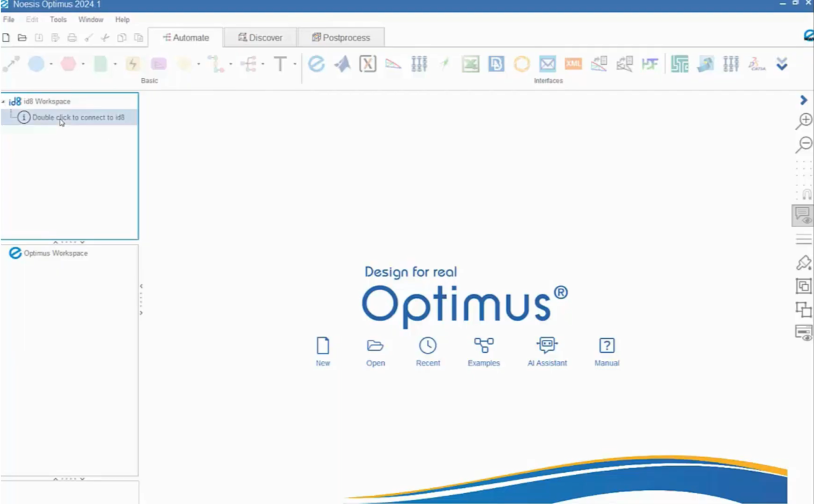Screen dimensions: 814x504
Task: Browse Examples from welcome screen
Action: pos(484,351)
